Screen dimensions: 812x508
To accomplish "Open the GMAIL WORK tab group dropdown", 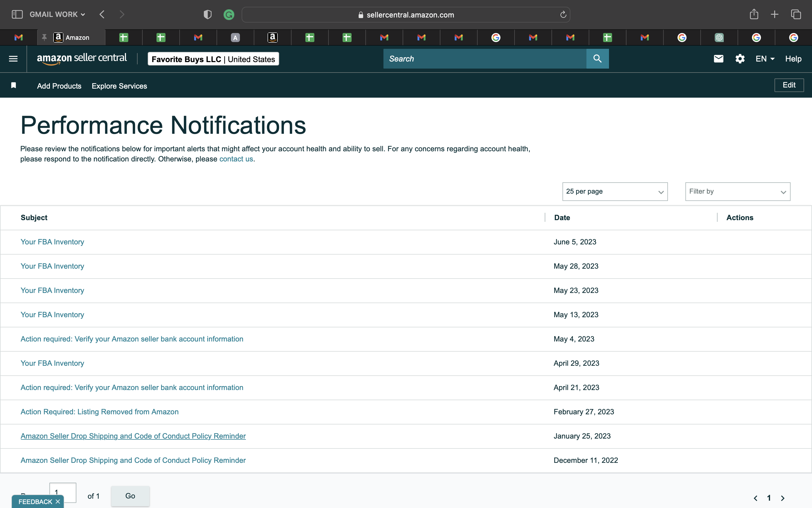I will (x=58, y=14).
